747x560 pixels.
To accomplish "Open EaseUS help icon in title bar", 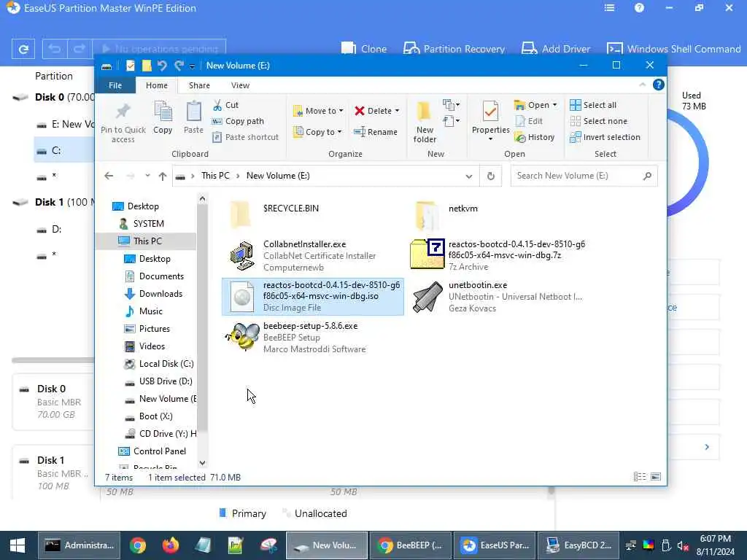I will tap(639, 7).
